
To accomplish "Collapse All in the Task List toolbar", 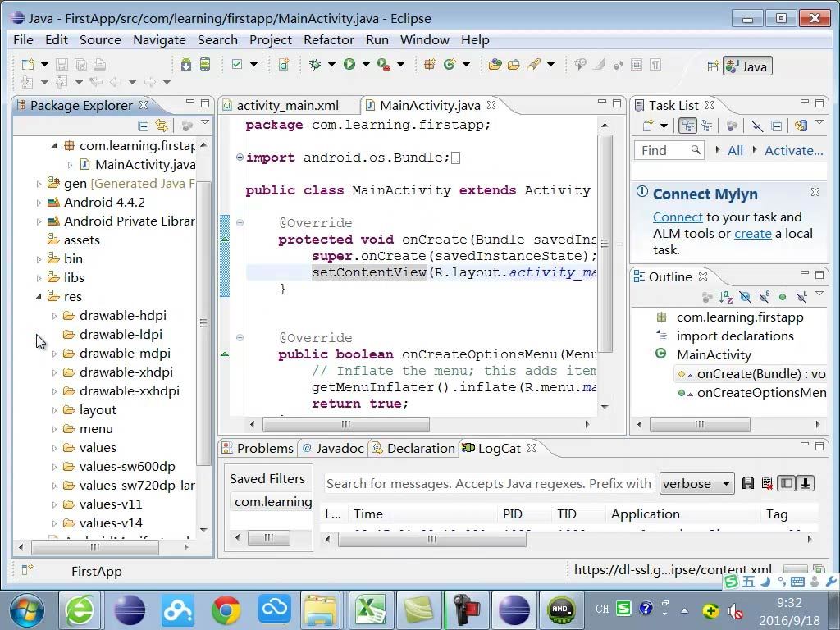I will (x=776, y=126).
